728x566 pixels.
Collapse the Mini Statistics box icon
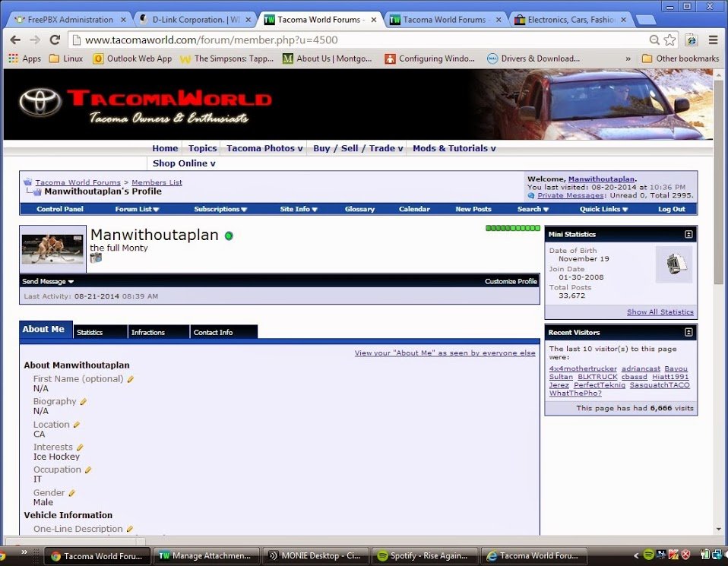688,235
